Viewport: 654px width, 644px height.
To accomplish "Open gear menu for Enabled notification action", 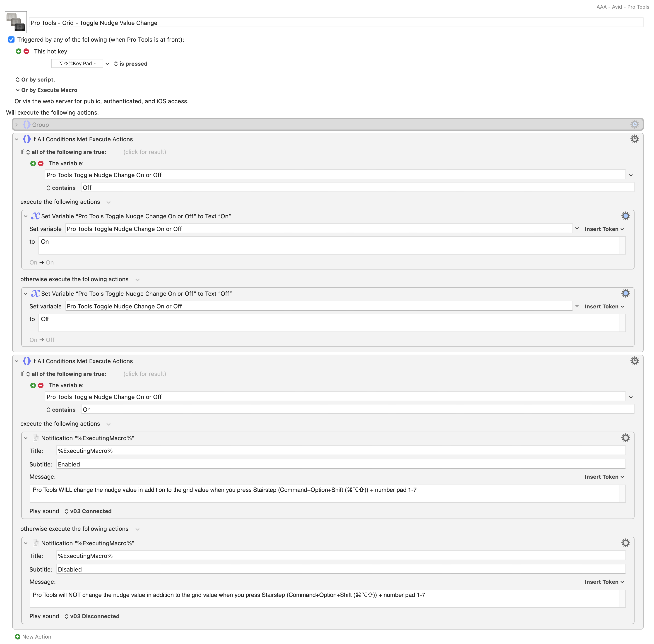I will pos(625,438).
